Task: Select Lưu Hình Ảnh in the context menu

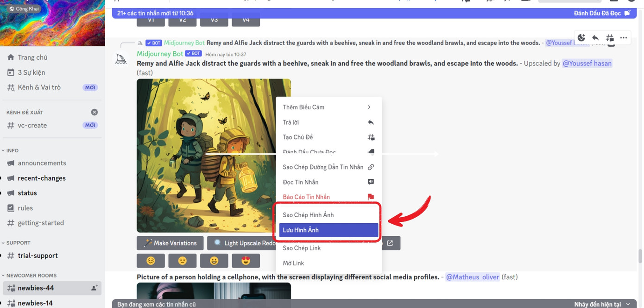Action: click(328, 230)
